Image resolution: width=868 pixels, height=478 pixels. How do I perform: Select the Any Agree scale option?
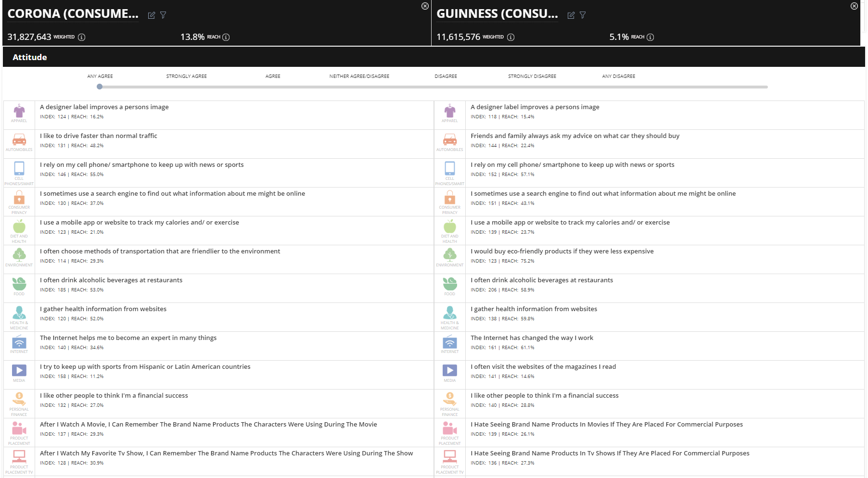100,76
